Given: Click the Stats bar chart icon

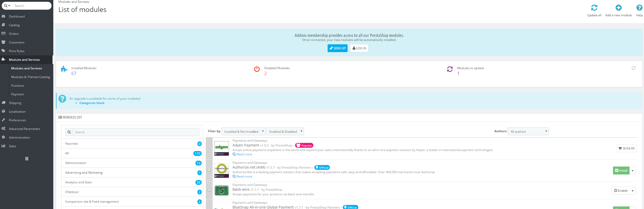Looking at the screenshot, I should pyautogui.click(x=3, y=146).
